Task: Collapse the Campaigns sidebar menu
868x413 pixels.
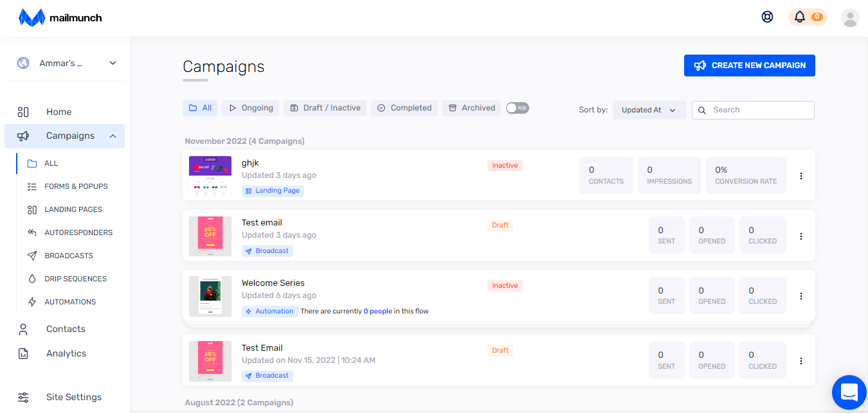Action: coord(64,136)
